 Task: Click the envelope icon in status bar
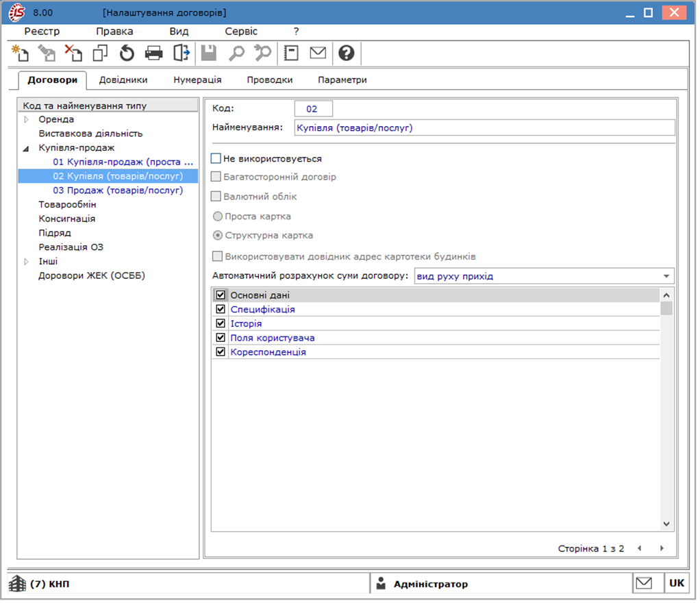(644, 583)
